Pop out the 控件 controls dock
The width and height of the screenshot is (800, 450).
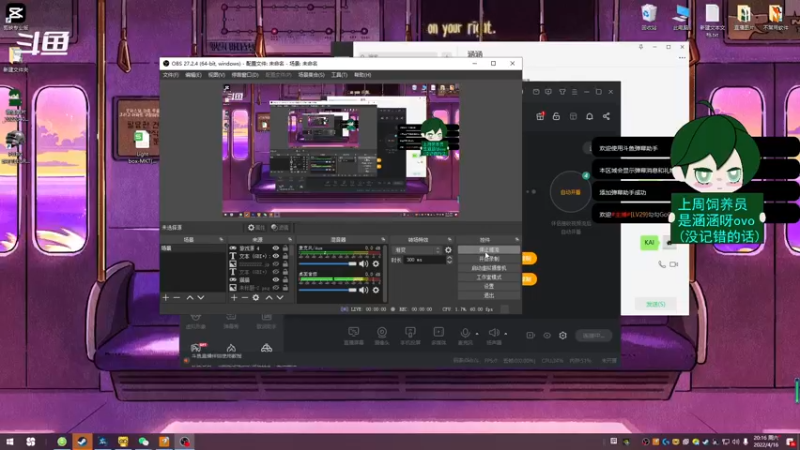[x=517, y=239]
